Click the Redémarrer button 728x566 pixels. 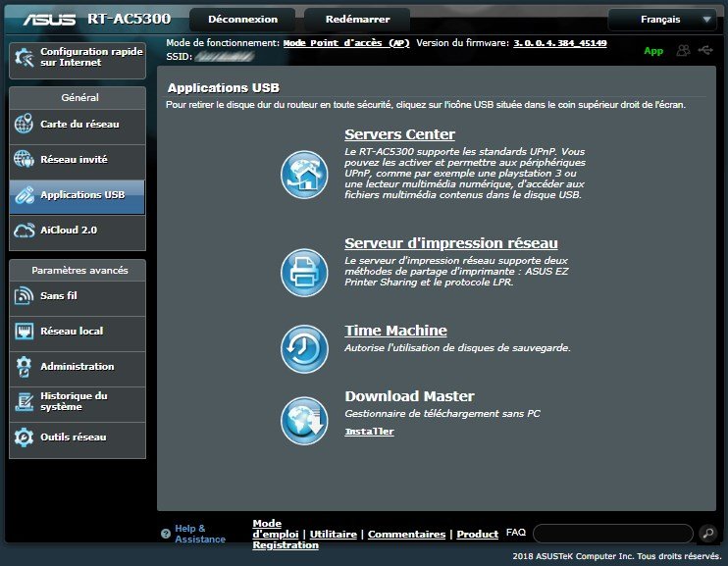pyautogui.click(x=357, y=20)
